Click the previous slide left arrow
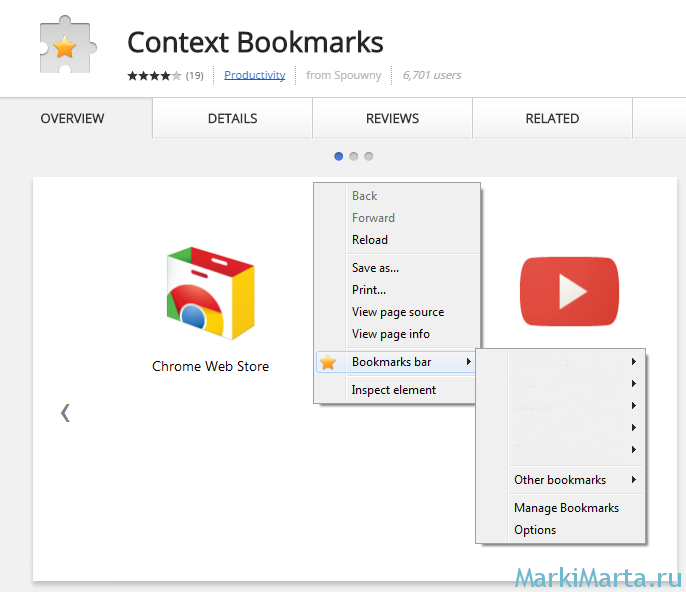 [65, 412]
